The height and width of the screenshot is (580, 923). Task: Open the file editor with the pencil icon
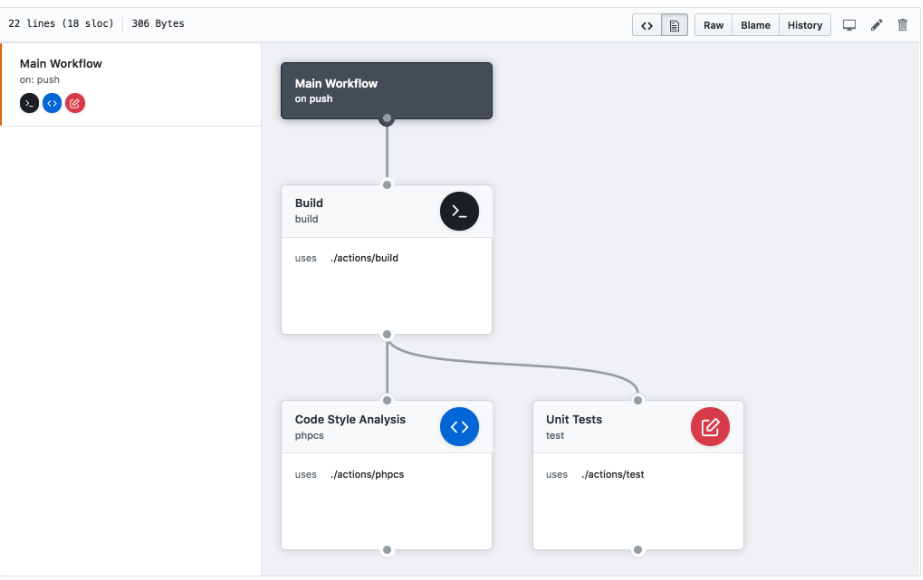[876, 24]
